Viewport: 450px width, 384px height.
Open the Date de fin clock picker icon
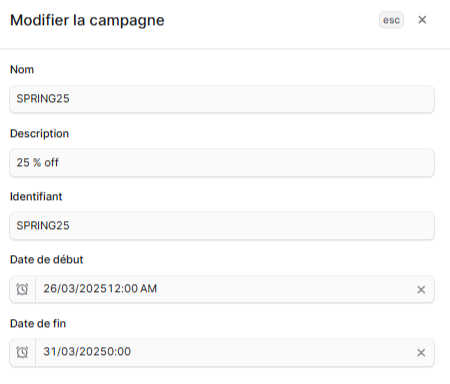tap(22, 352)
